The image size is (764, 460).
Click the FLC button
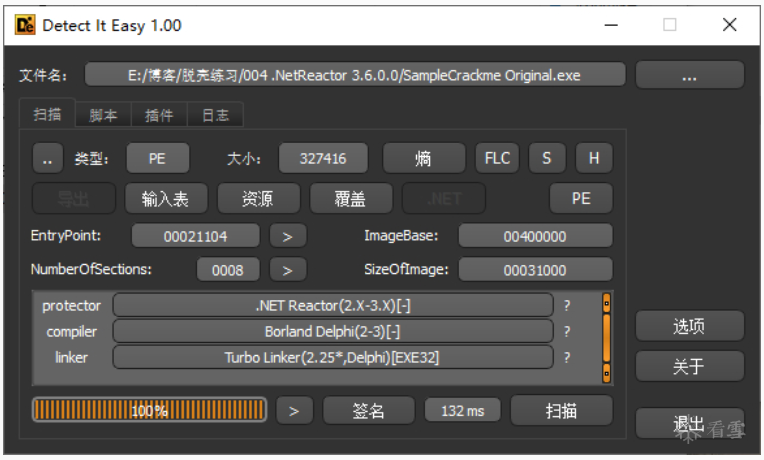tap(497, 158)
